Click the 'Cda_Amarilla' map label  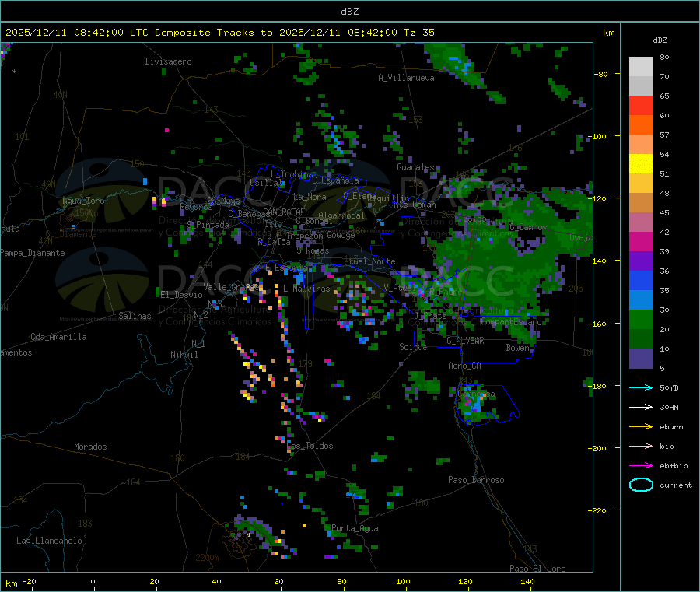pyautogui.click(x=58, y=337)
